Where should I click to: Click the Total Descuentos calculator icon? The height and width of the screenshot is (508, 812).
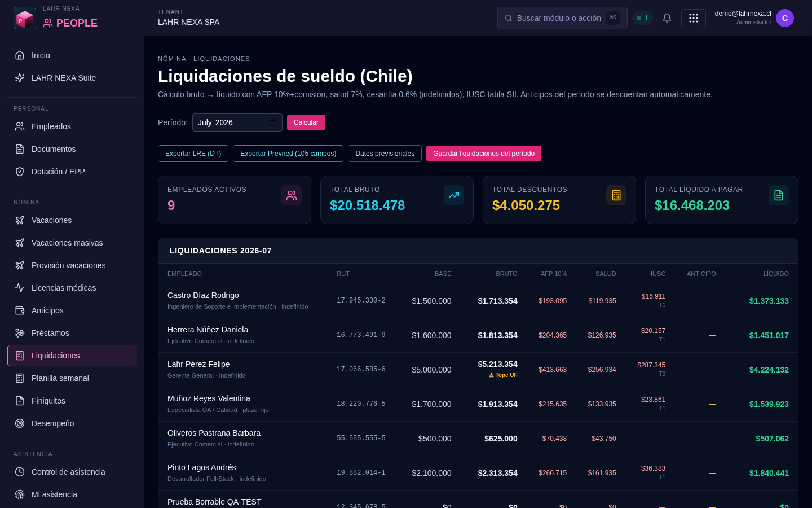click(x=616, y=195)
